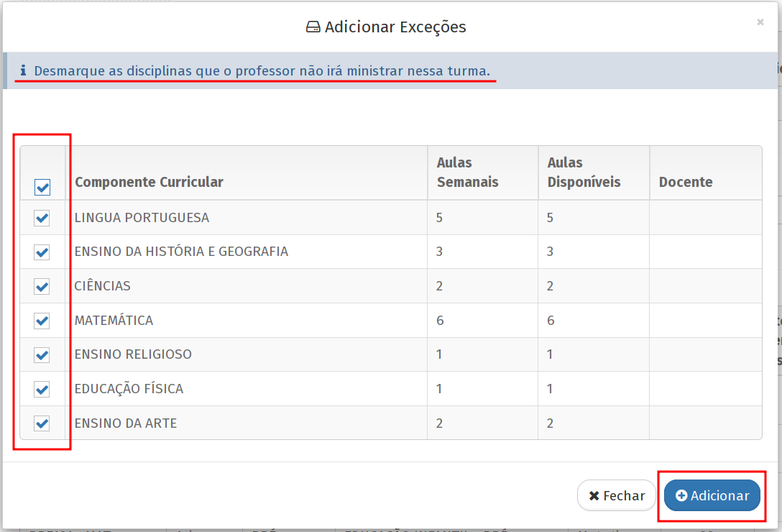
Task: Select the MATEMÁTICA row label
Action: [114, 321]
